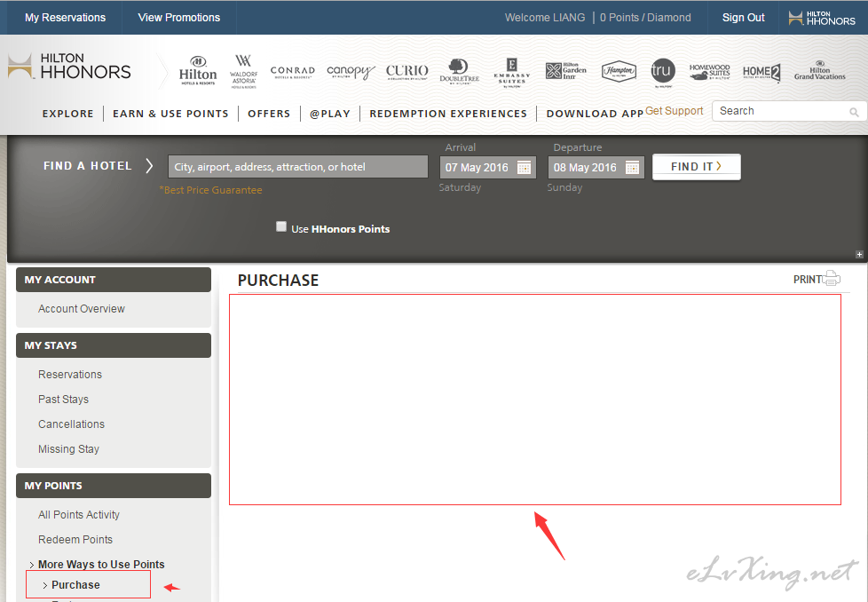
Task: Open Redeem Points in the sidebar
Action: click(x=75, y=540)
